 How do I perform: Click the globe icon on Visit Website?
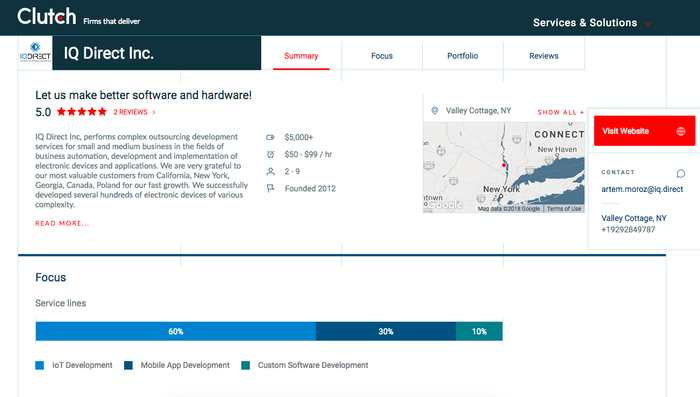pos(681,131)
